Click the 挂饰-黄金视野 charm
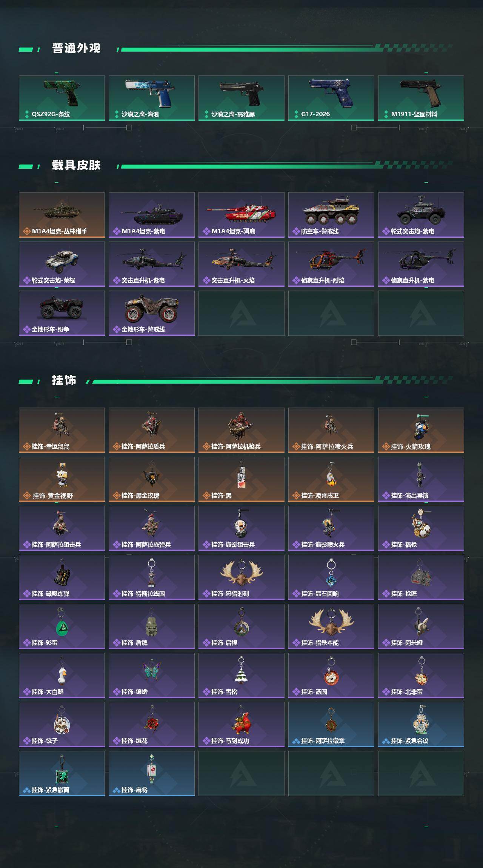The image size is (483, 868). point(62,479)
